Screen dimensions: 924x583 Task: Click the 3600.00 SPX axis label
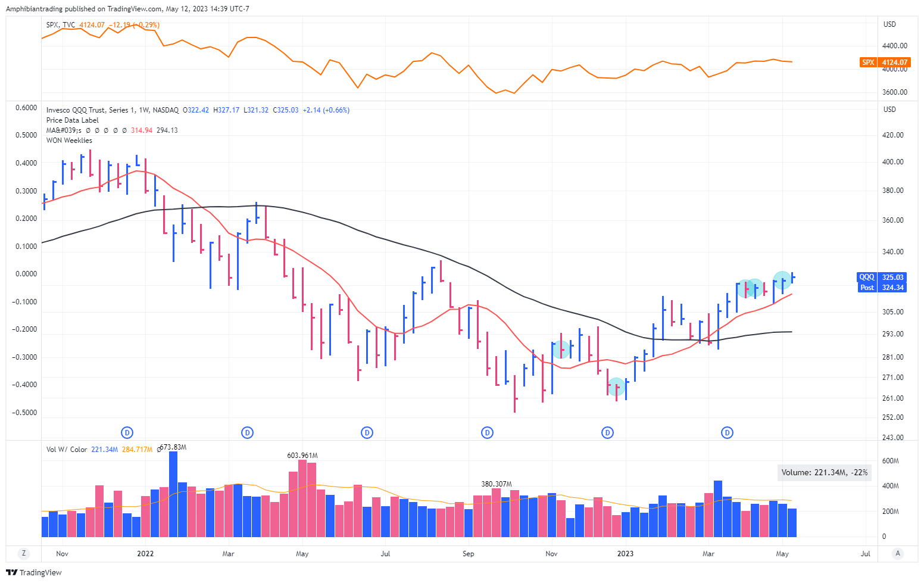point(895,92)
